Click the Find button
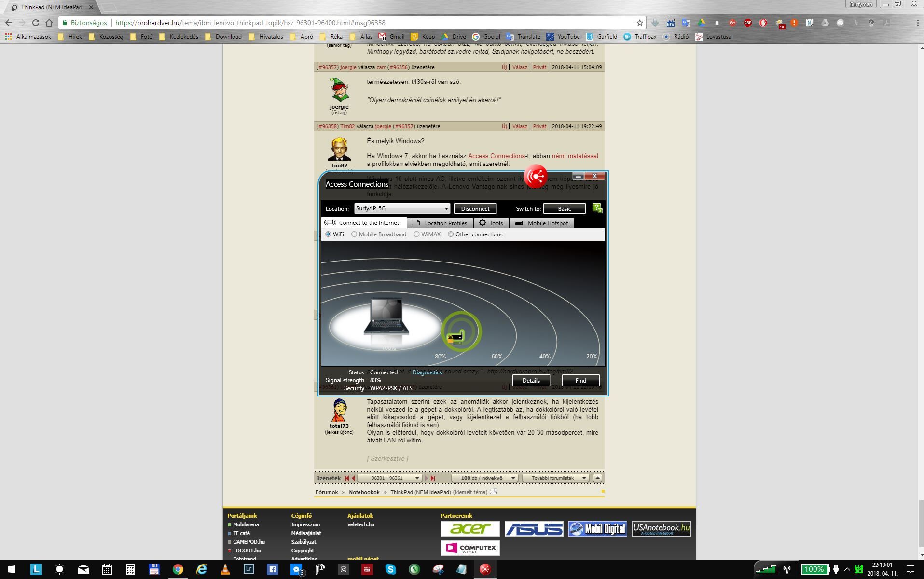 coord(580,381)
